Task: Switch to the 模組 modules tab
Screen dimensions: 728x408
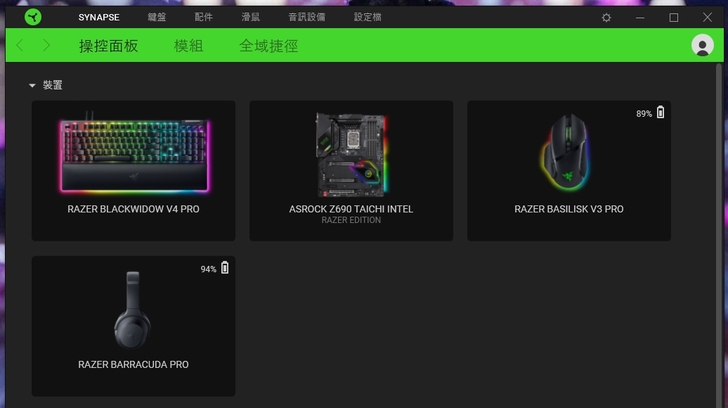Action: pos(188,46)
